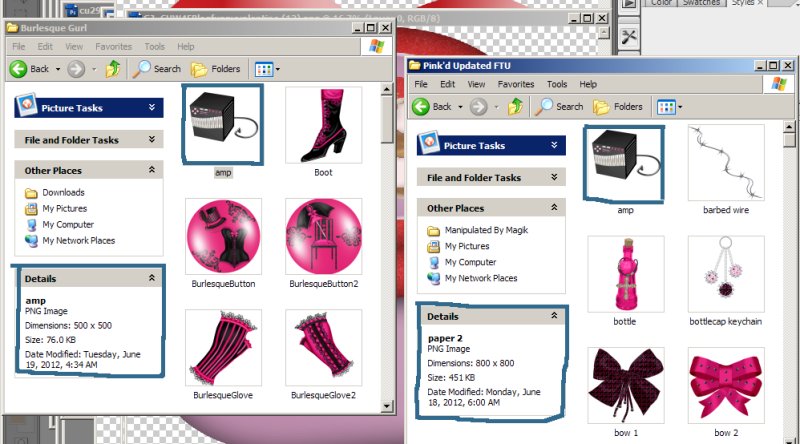Click scroll up arrow in Pink'd Updated FTU window
Viewport: 800px width, 444px height.
pos(789,127)
